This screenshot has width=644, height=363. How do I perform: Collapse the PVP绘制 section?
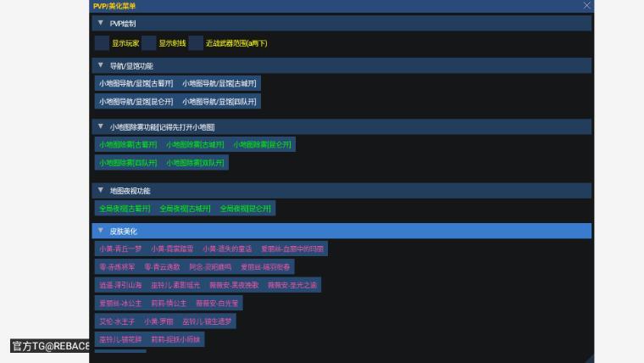pos(101,24)
